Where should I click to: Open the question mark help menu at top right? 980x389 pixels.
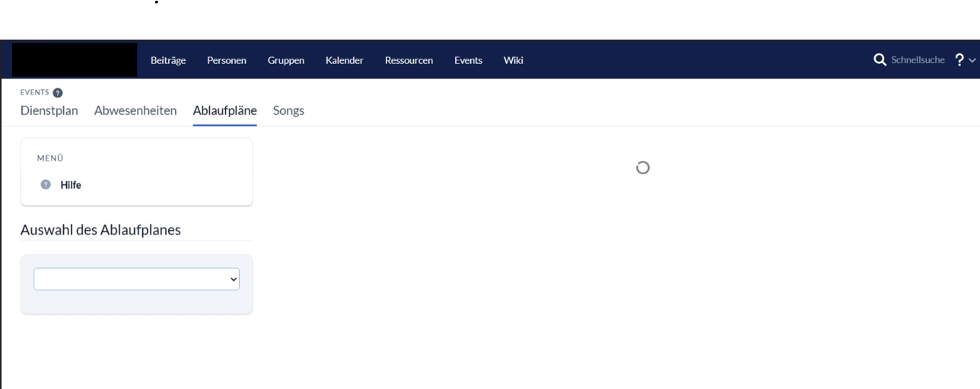(x=959, y=60)
